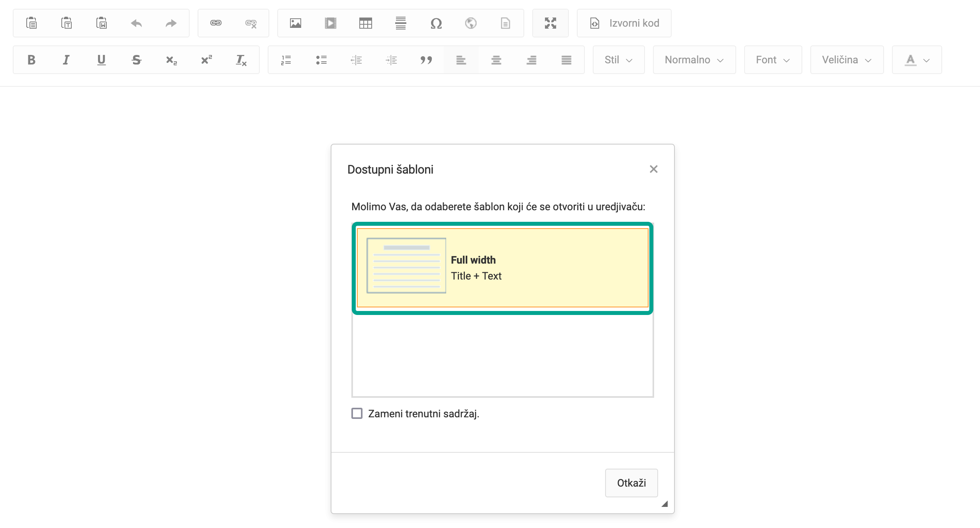Insert a numbered list
Screen dimensions: 980x528
point(286,60)
